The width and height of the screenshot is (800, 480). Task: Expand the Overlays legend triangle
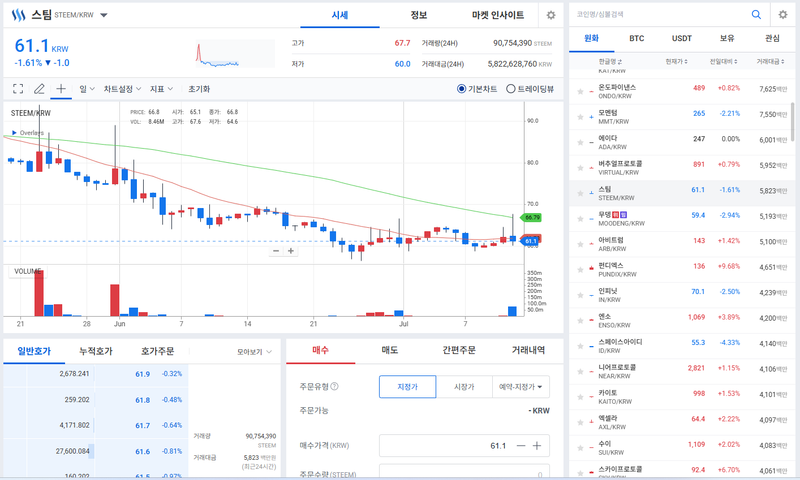[14, 133]
